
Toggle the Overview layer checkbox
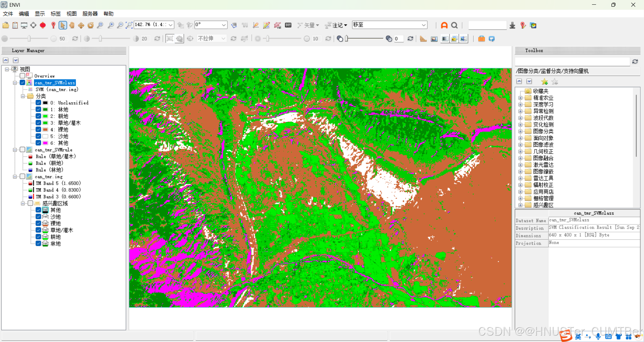tap(22, 76)
